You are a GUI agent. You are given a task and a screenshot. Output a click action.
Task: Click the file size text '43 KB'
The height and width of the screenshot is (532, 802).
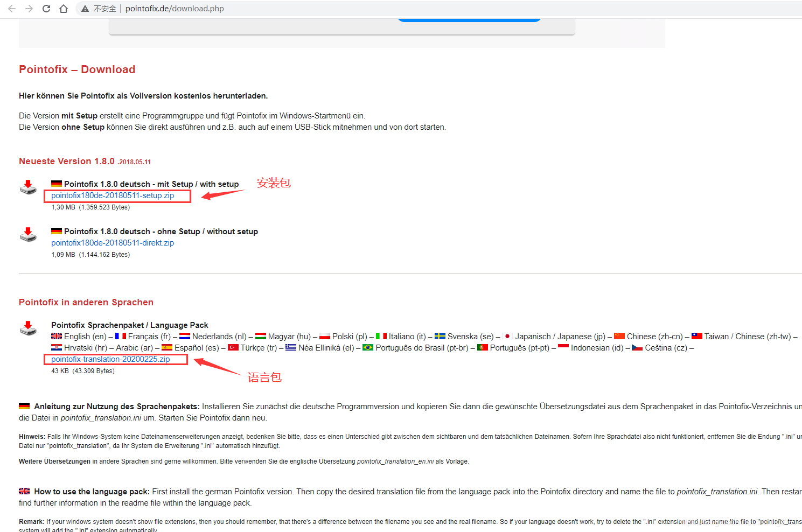[60, 371]
